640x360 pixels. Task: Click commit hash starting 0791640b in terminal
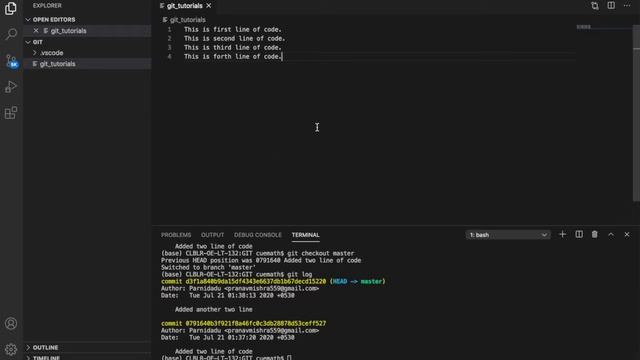click(256, 323)
